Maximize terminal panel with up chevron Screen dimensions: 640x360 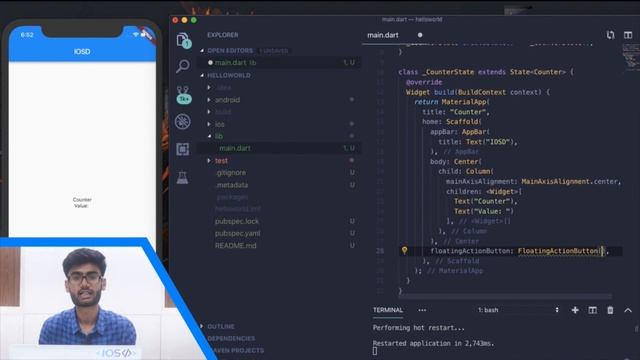tap(628, 310)
